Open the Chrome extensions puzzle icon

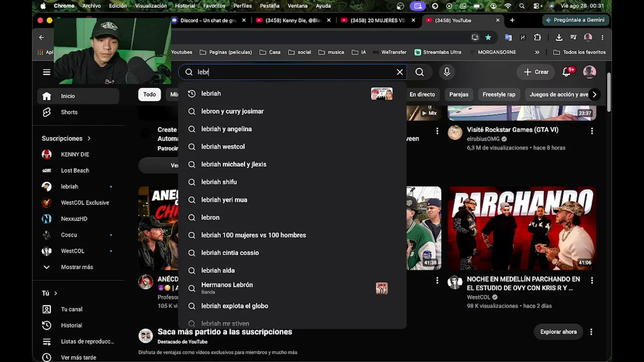point(537,37)
